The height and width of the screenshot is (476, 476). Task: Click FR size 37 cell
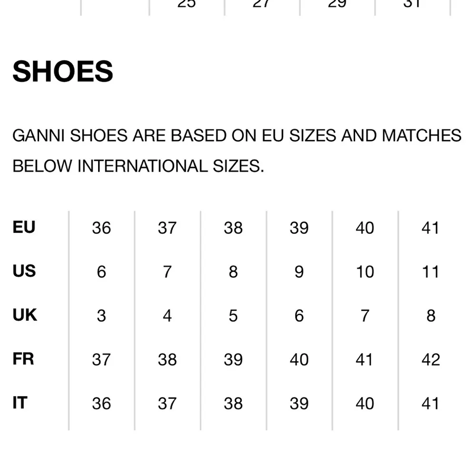(x=101, y=359)
